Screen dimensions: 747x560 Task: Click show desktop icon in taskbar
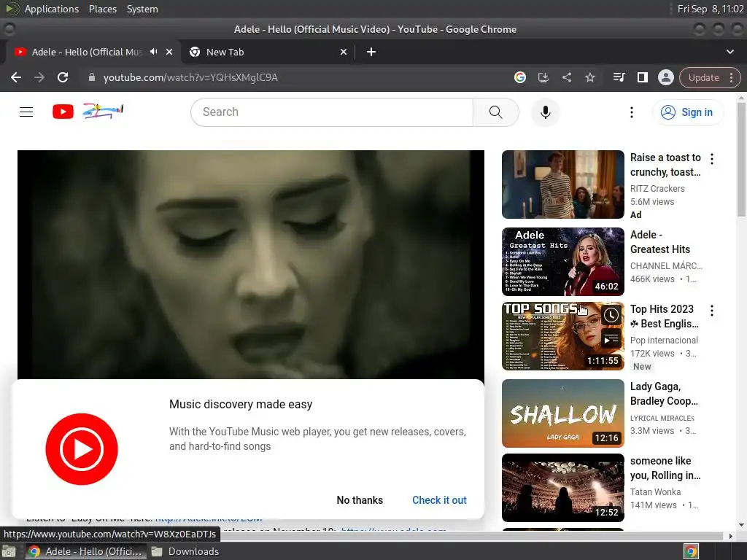(9, 552)
